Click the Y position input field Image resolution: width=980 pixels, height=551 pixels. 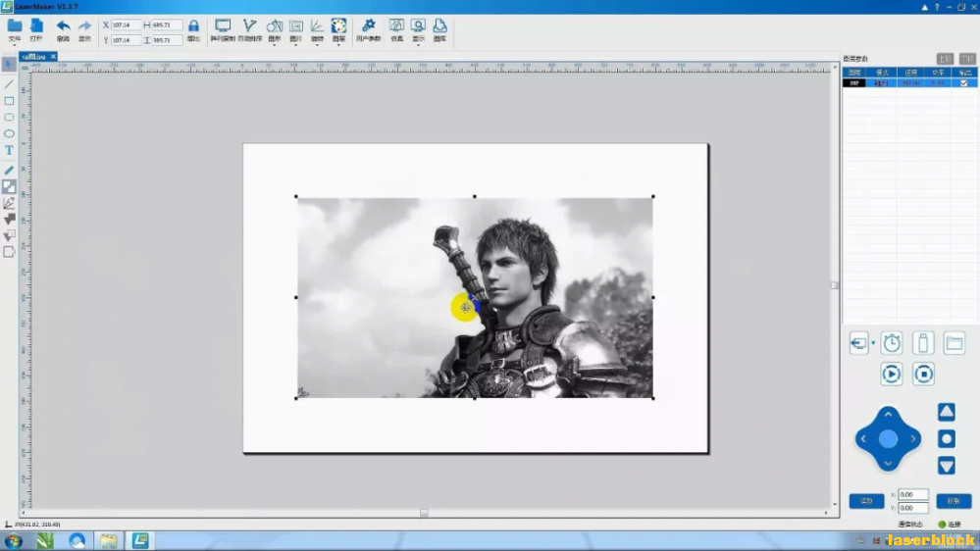click(125, 40)
